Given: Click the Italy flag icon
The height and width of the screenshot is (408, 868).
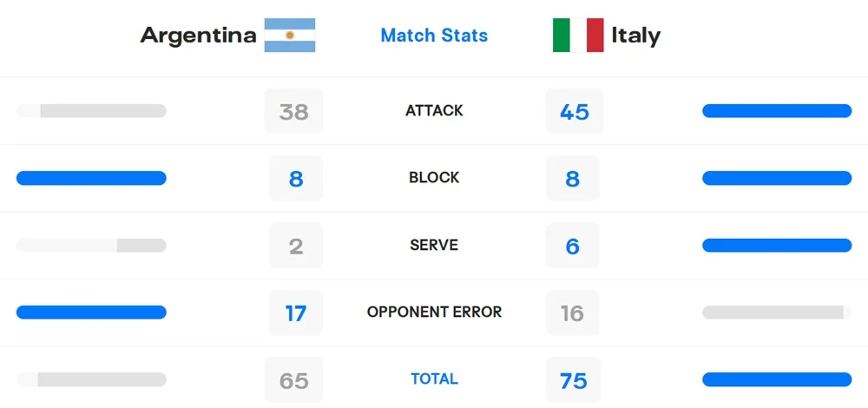Looking at the screenshot, I should [x=578, y=36].
